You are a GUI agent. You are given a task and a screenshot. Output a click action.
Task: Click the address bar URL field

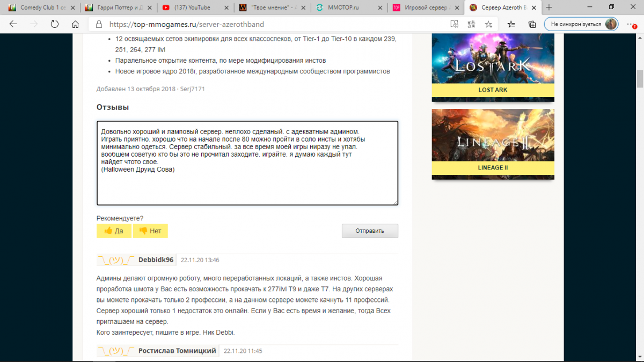(x=268, y=24)
